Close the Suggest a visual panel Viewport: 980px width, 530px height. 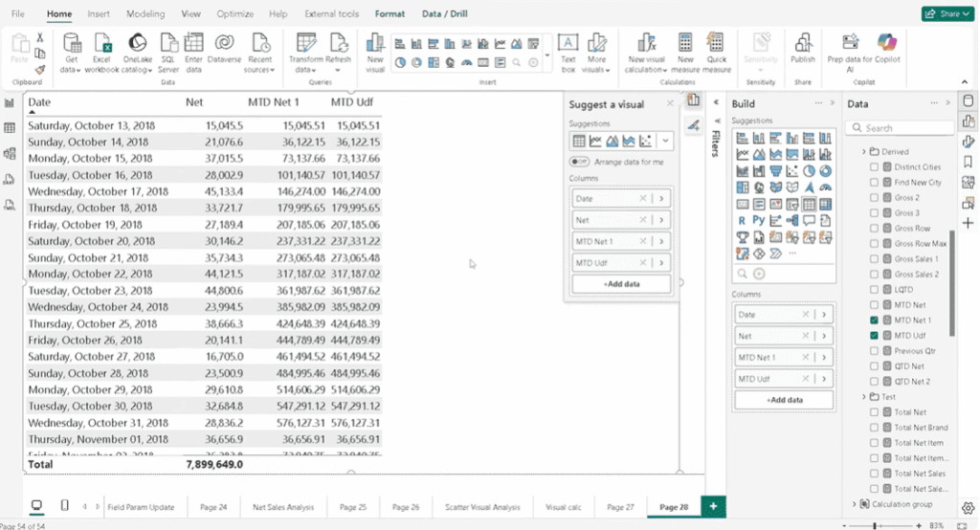tap(670, 103)
